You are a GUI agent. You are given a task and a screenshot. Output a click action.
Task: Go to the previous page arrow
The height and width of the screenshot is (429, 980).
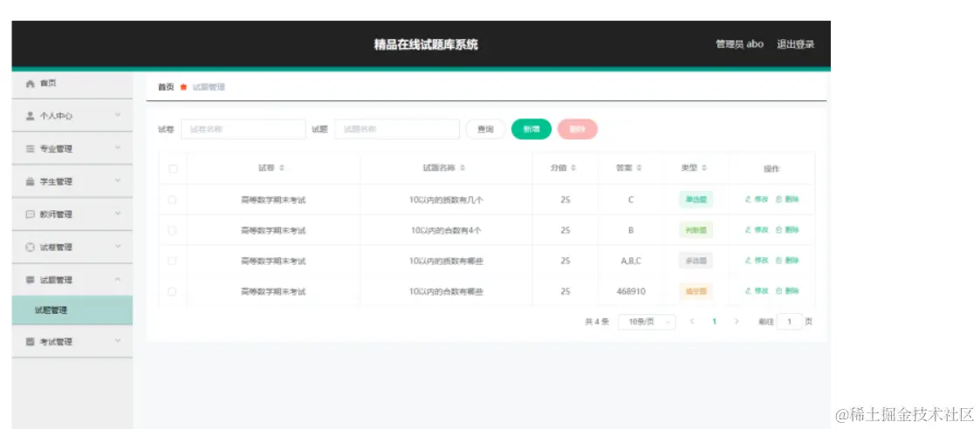coord(692,322)
